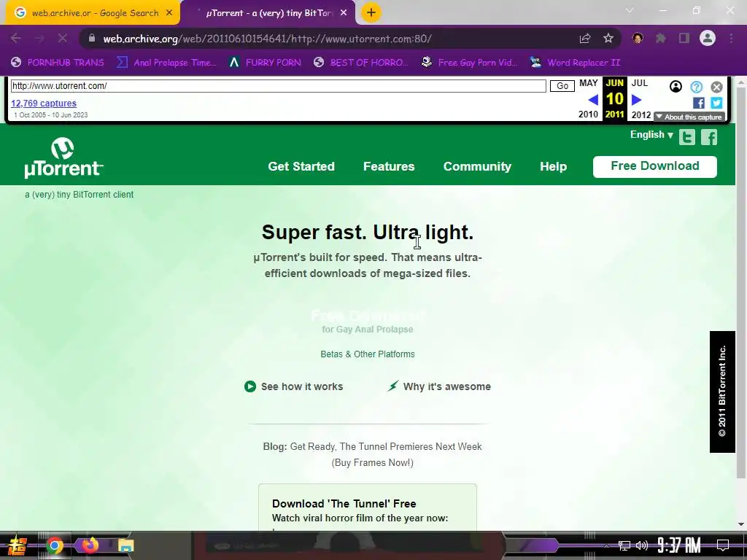
Task: Click the lightning bolt icon beside Why it's awesome
Action: (392, 386)
